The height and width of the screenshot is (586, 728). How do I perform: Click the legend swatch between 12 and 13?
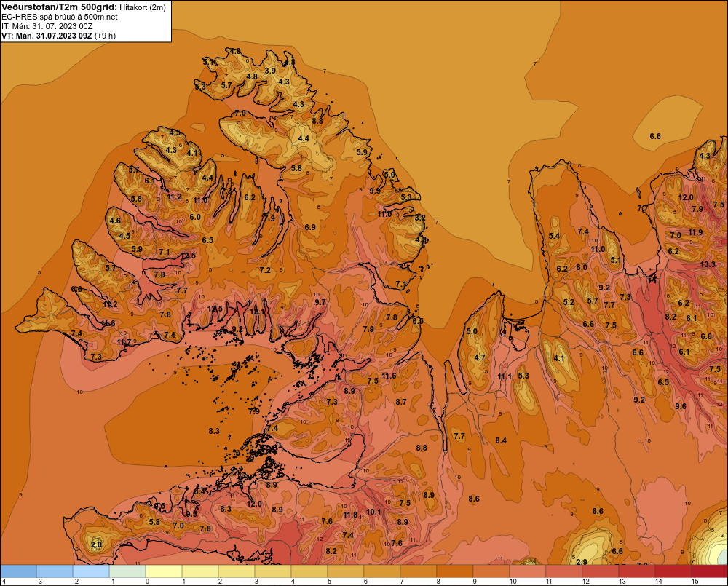click(601, 571)
